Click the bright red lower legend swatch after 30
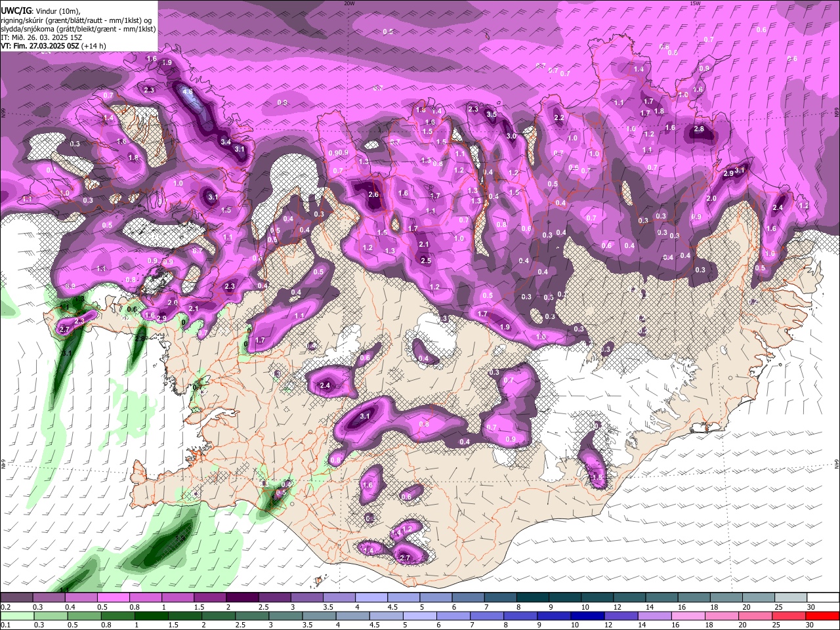The width and height of the screenshot is (840, 630). pyautogui.click(x=821, y=616)
